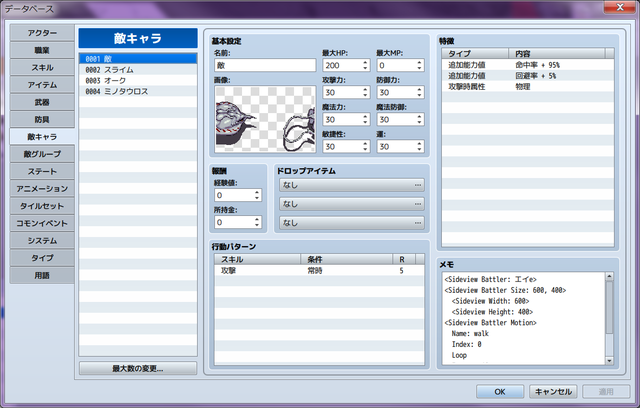The width and height of the screenshot is (640, 408).
Task: Click the 名前 input field
Action: pyautogui.click(x=265, y=65)
